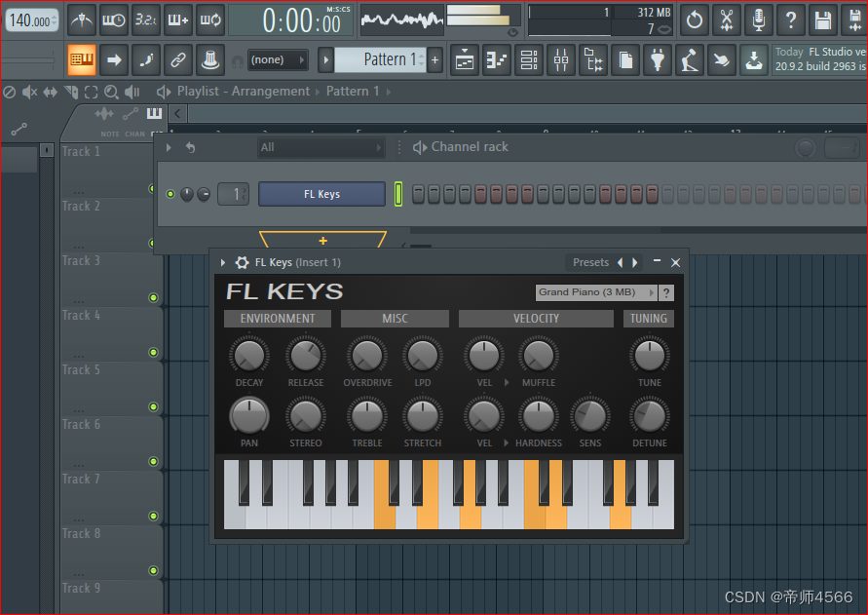The width and height of the screenshot is (868, 615).
Task: Click FL Keys channel button
Action: coord(321,194)
